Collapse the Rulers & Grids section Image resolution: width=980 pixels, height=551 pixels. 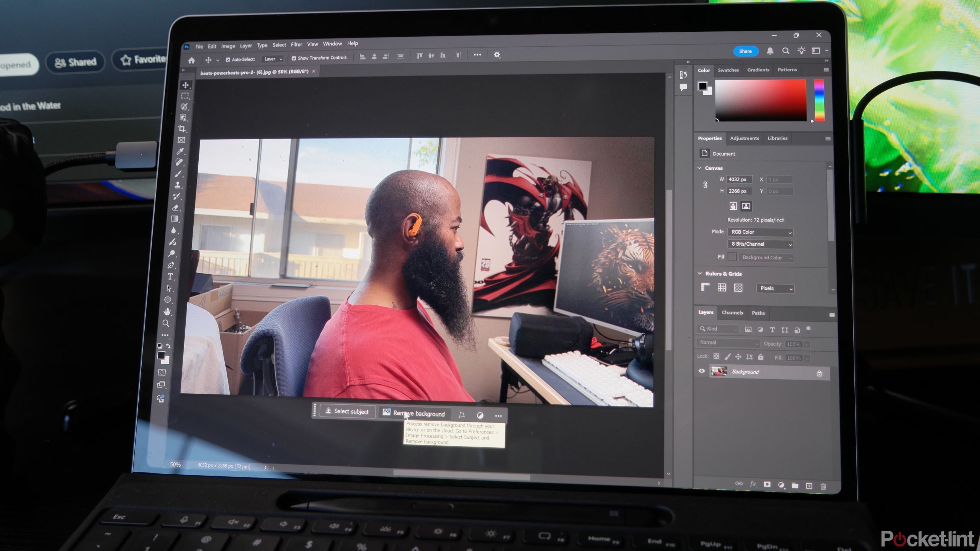(x=700, y=274)
